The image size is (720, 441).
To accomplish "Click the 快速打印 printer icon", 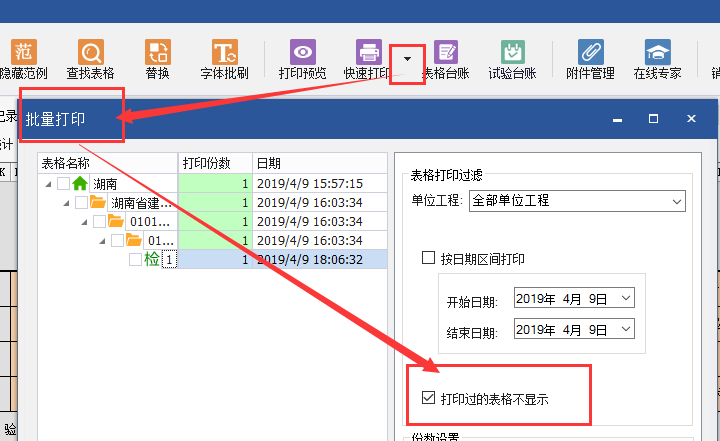I will point(369,52).
